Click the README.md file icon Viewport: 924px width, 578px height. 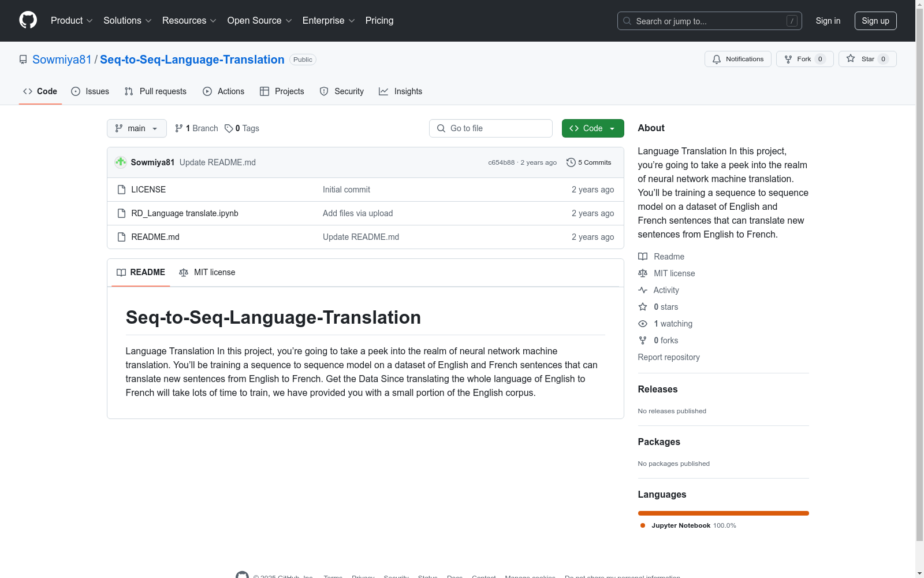point(121,237)
